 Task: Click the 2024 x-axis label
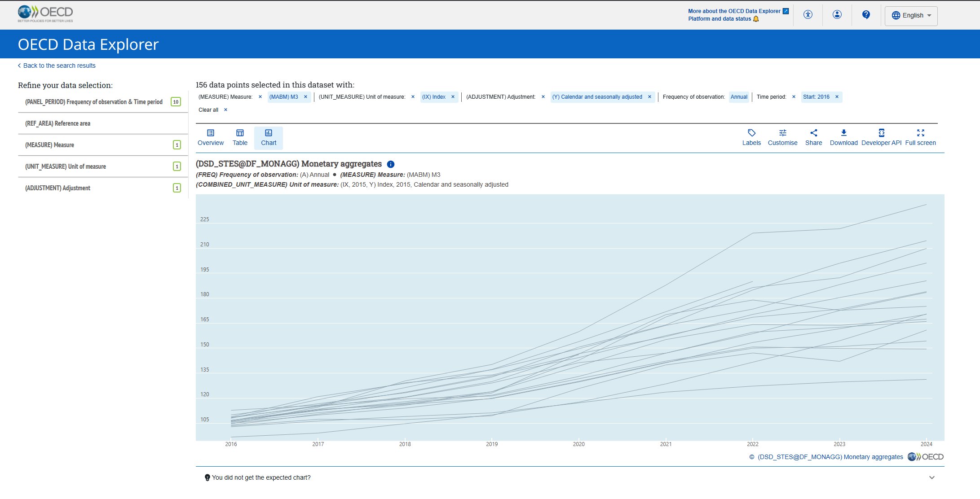[926, 444]
